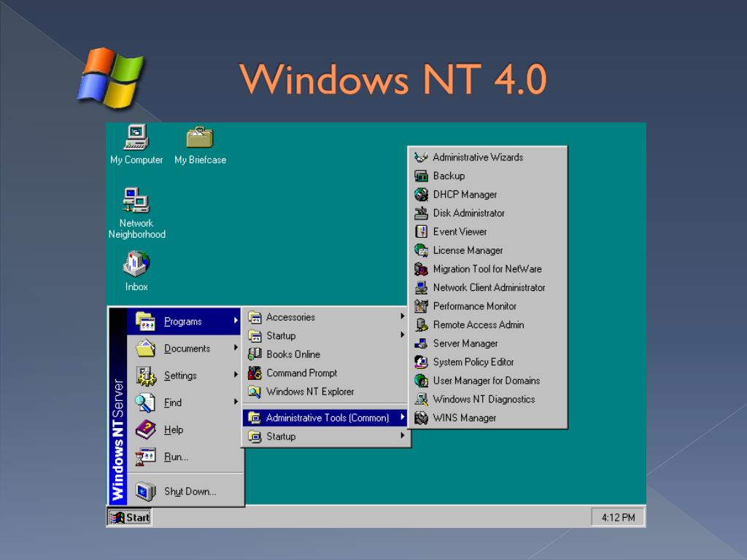
Task: Click the WINS Manager icon
Action: [x=421, y=418]
